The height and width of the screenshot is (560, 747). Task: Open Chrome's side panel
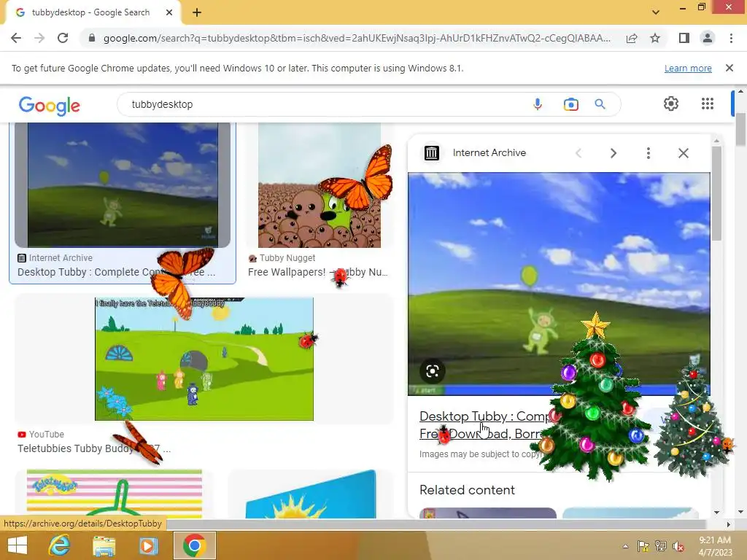pyautogui.click(x=684, y=38)
